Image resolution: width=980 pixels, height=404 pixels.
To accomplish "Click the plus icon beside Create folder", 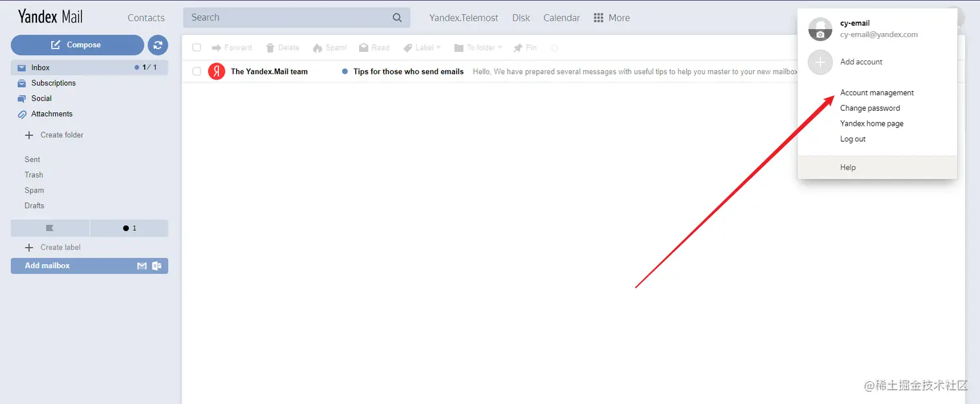I will (x=29, y=135).
